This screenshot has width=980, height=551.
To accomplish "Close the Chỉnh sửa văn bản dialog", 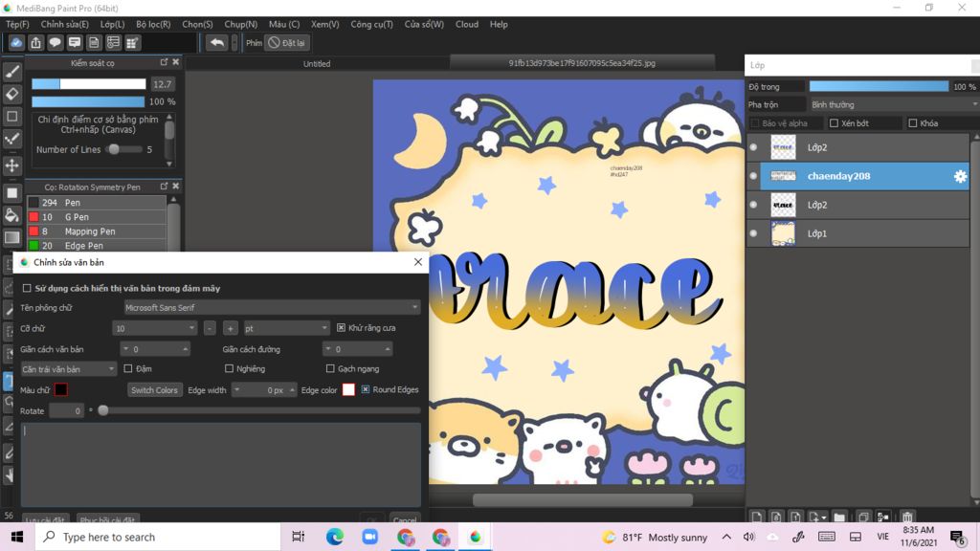I will click(x=418, y=262).
